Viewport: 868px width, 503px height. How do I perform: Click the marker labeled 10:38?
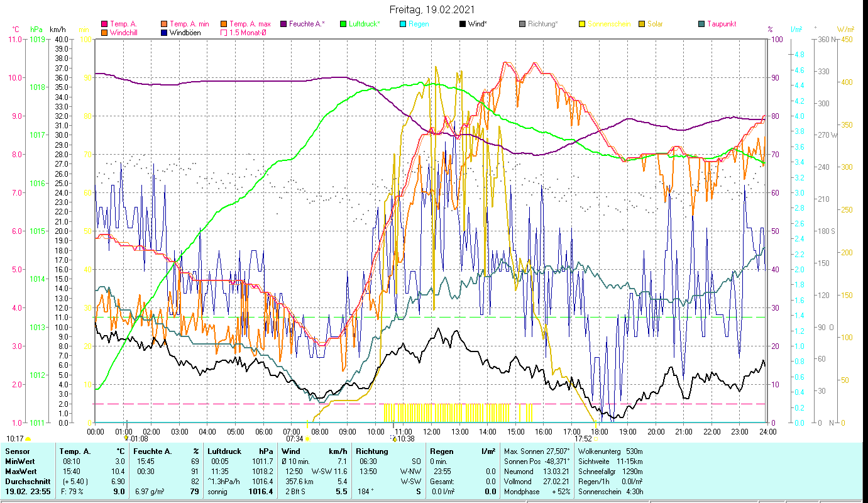point(395,439)
